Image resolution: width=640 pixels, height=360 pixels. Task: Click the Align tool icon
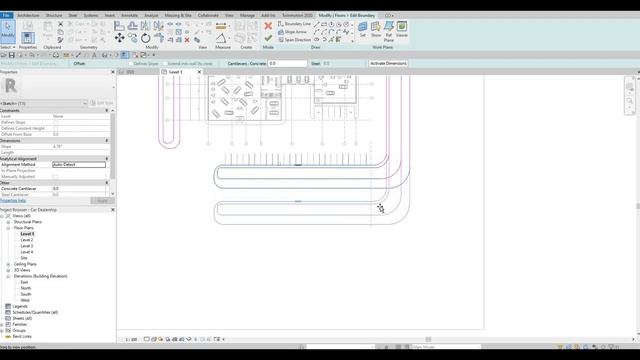coord(120,26)
